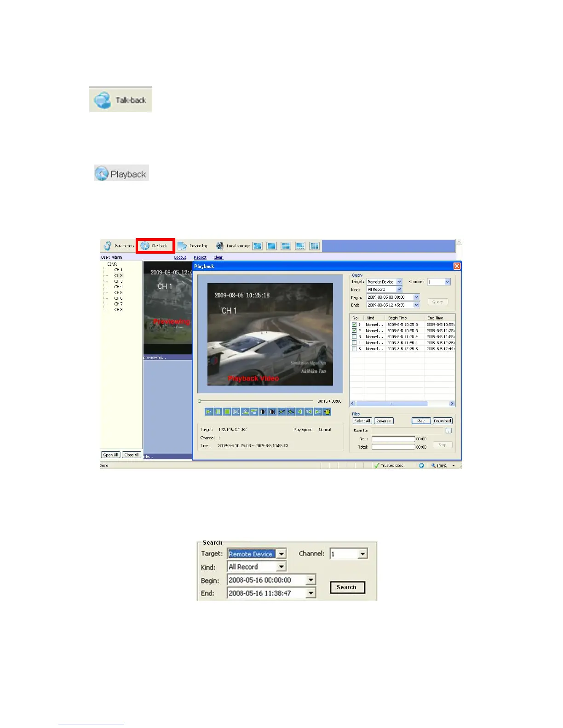Click the frame-step icon after Stop
The width and height of the screenshot is (563, 728).
[236, 412]
